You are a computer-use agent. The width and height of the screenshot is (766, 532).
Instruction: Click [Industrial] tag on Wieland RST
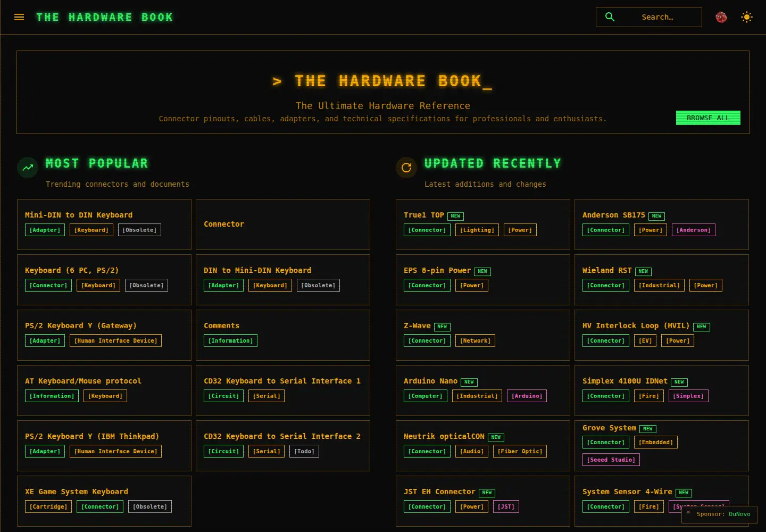[x=660, y=285]
